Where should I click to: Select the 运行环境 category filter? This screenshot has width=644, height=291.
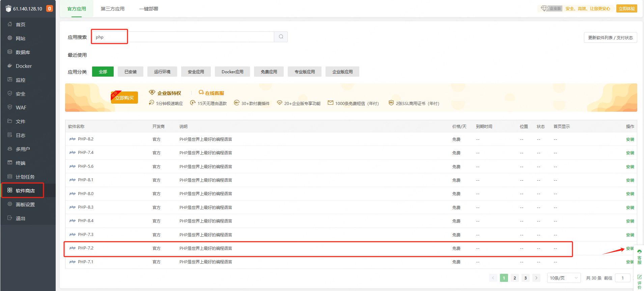tap(162, 72)
